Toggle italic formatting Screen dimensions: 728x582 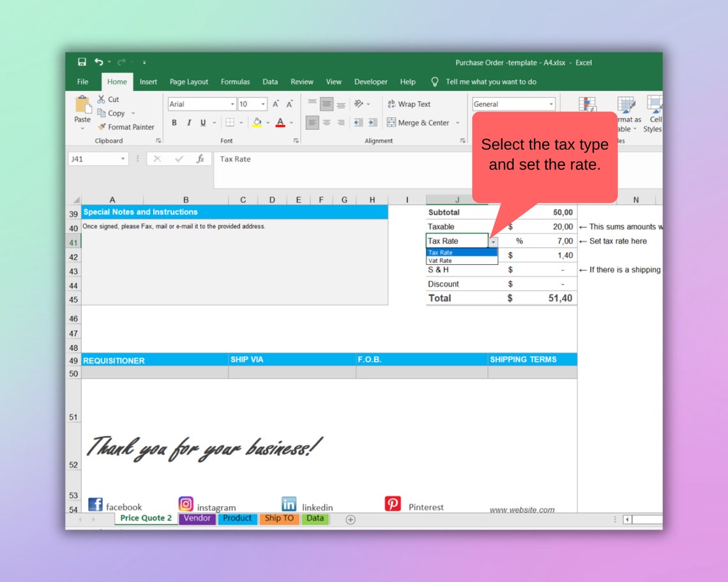(189, 122)
